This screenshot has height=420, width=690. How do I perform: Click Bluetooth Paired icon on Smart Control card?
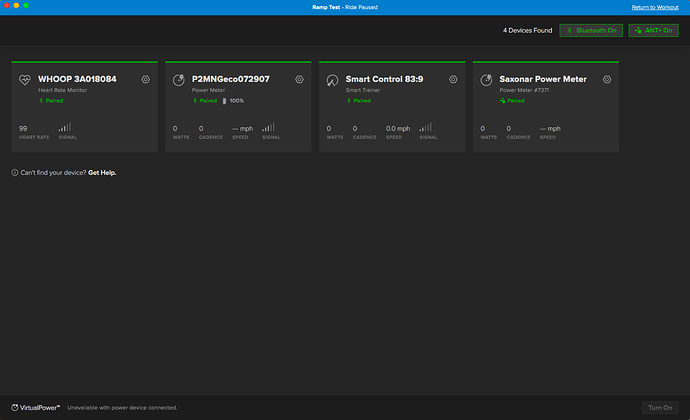pyautogui.click(x=349, y=101)
